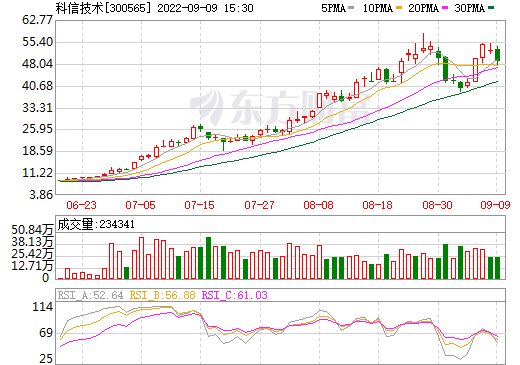Click the 62.77 price axis label
520x365 pixels.
click(x=37, y=20)
